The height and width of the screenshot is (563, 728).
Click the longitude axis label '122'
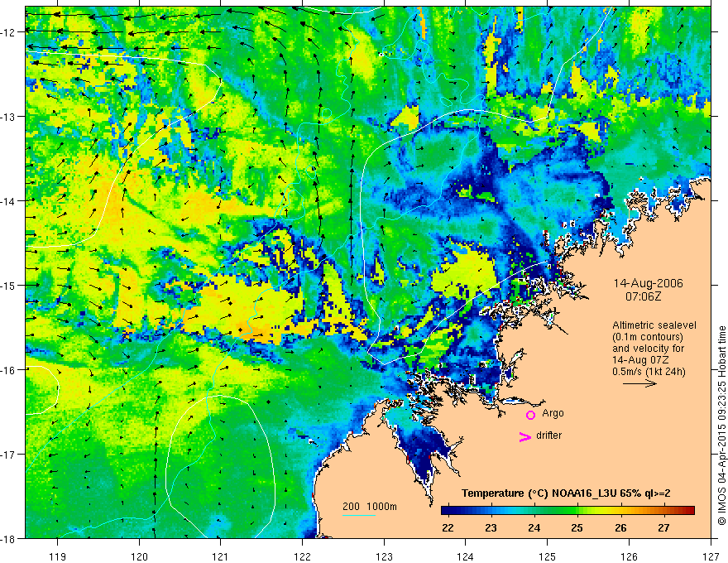302,556
